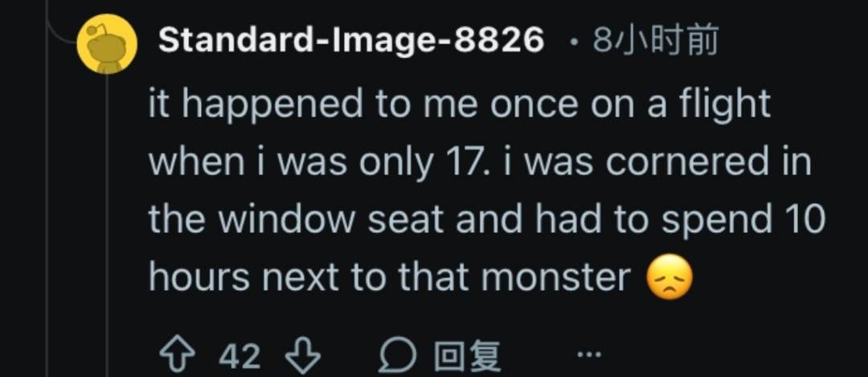
Task: Downvote the comment with the down arrow
Action: tap(303, 354)
